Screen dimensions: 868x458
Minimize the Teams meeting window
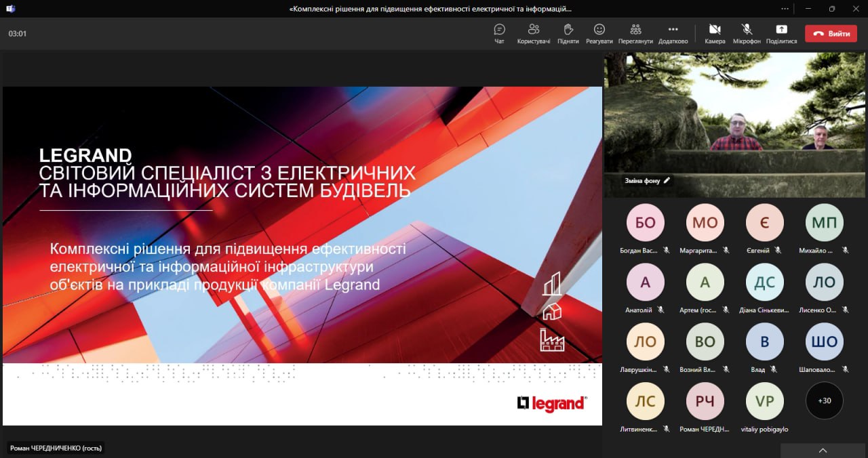808,9
